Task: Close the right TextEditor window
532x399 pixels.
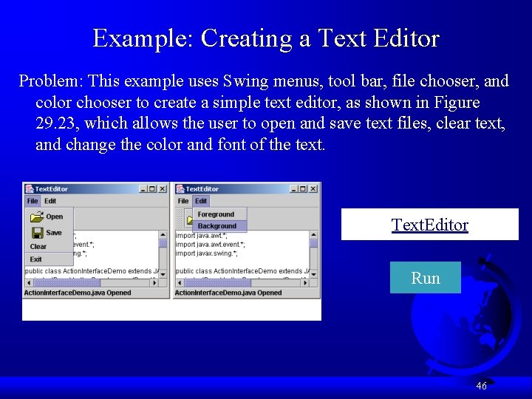Action: 313,189
